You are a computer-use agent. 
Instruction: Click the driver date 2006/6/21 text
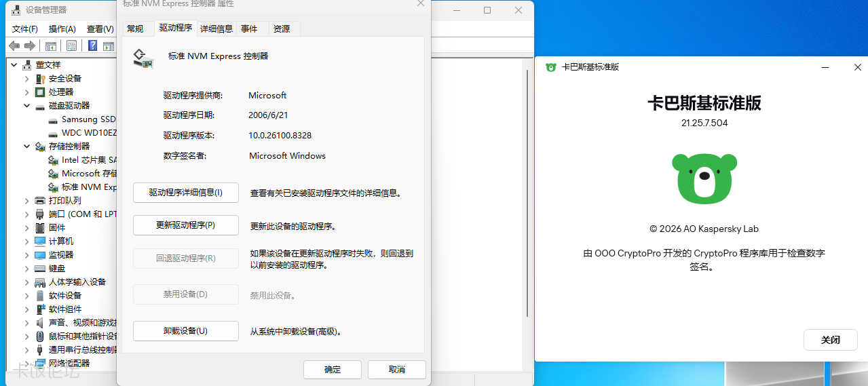pos(269,115)
